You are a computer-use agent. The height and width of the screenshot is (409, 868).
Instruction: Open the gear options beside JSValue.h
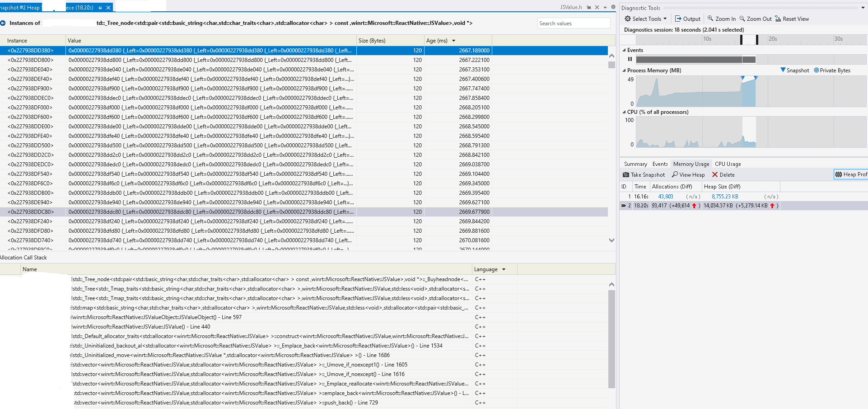[613, 7]
